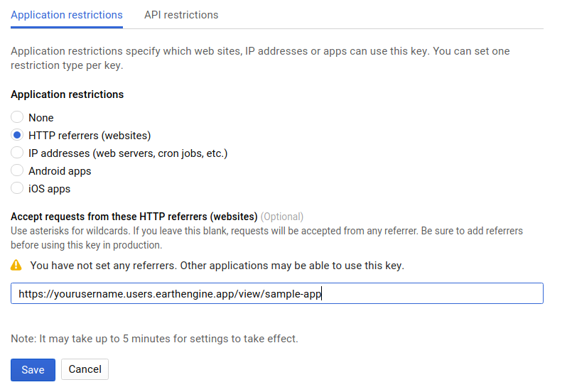Image resolution: width=572 pixels, height=392 pixels.
Task: Click inside the HTTP referrer URL field
Action: [277, 294]
